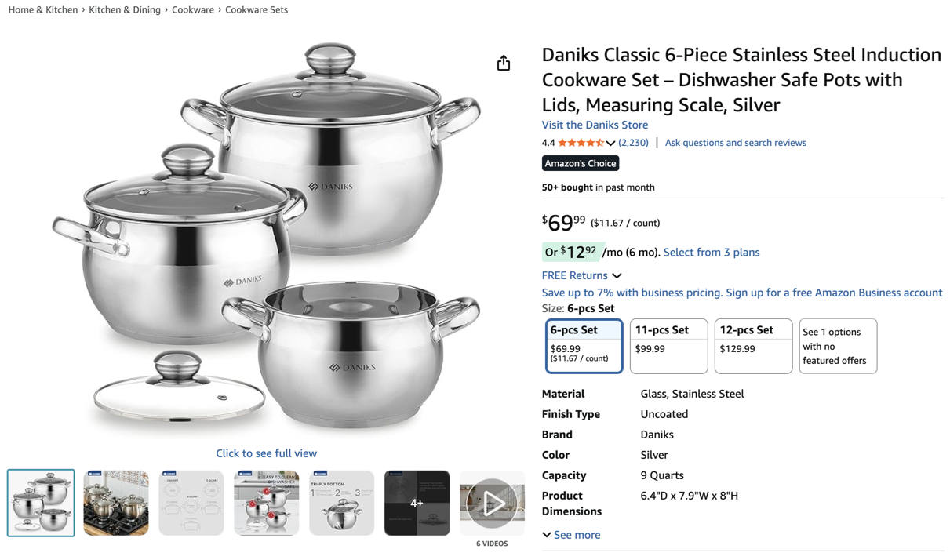Screen dimensions: 950x560
Task: Click the 4+ images thumbnail
Action: pyautogui.click(x=417, y=502)
